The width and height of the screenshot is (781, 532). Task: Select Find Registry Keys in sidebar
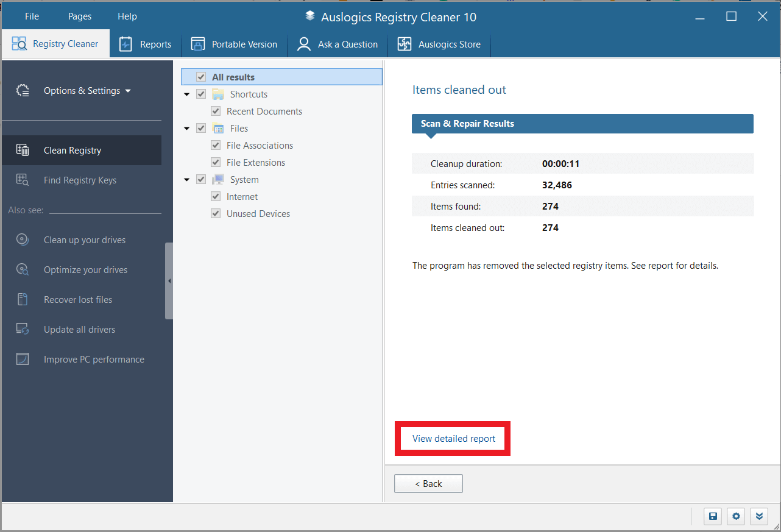[80, 180]
